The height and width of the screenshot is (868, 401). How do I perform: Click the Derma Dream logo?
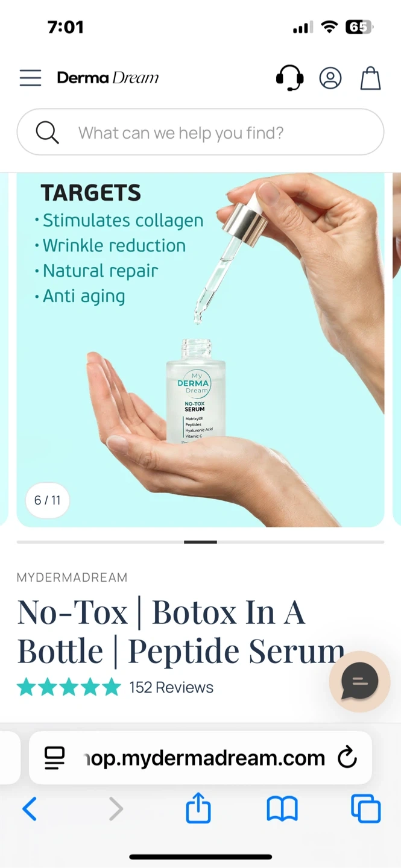pyautogui.click(x=108, y=78)
